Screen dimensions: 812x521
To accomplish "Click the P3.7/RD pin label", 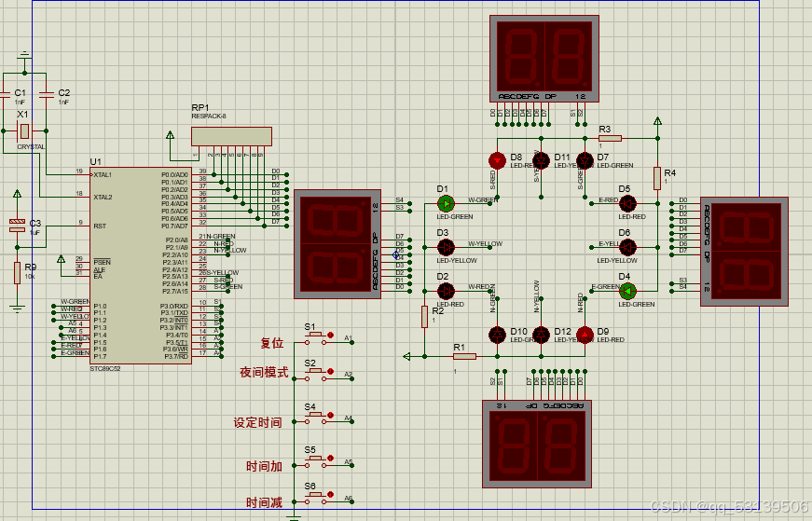I will pyautogui.click(x=176, y=357).
